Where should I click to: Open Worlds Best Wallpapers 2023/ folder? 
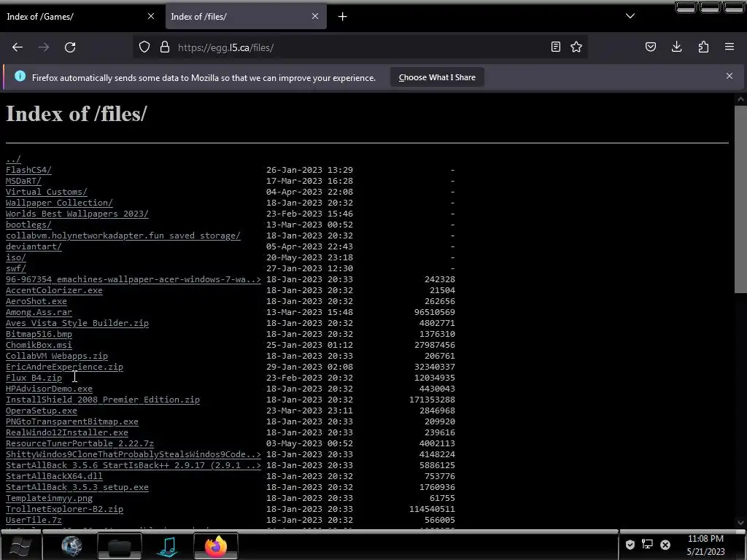pyautogui.click(x=77, y=214)
